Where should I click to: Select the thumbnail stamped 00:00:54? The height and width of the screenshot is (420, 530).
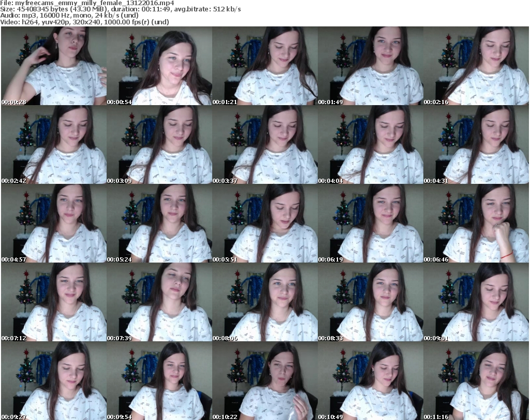[159, 66]
